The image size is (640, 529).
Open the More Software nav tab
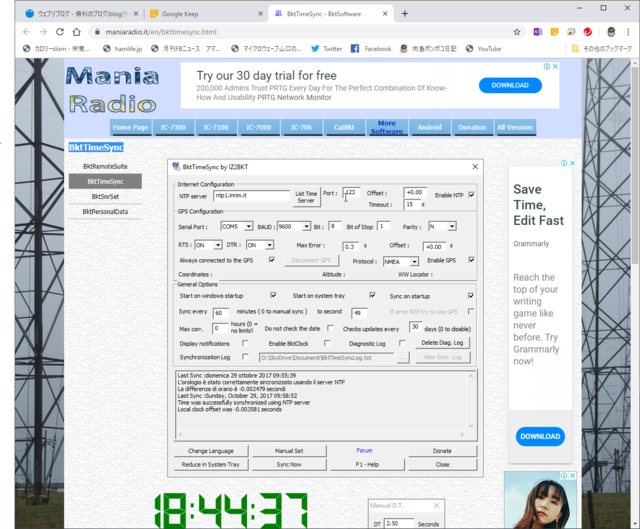click(x=387, y=127)
